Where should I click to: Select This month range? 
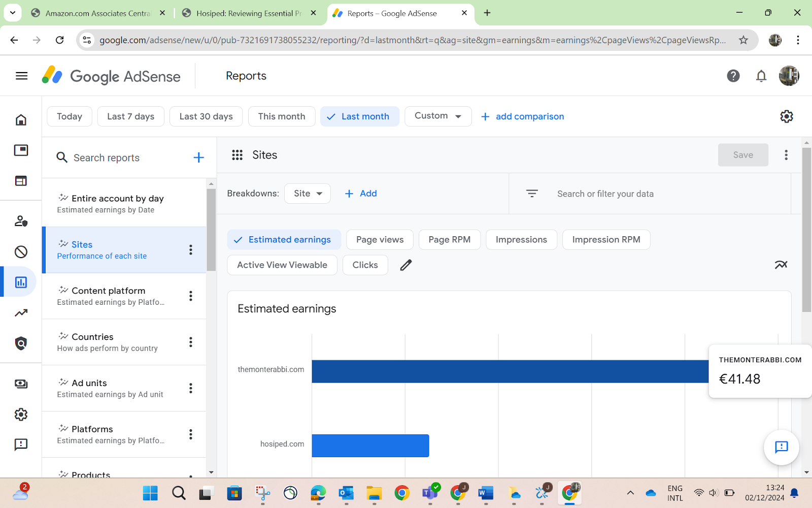(282, 116)
